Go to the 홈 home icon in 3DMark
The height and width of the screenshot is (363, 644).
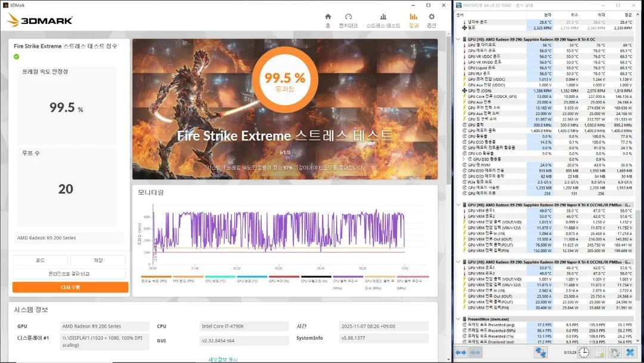point(328,17)
